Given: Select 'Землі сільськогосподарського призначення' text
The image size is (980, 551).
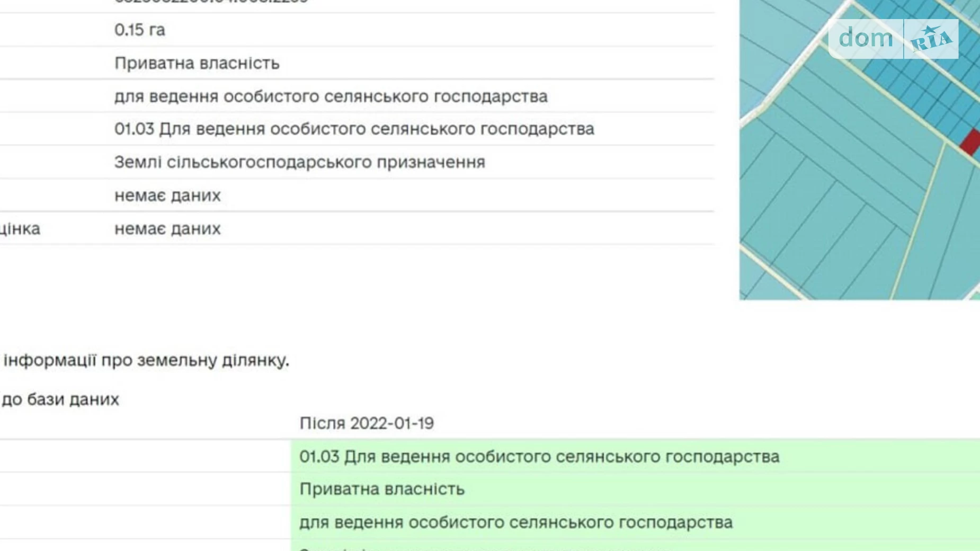Looking at the screenshot, I should (300, 162).
